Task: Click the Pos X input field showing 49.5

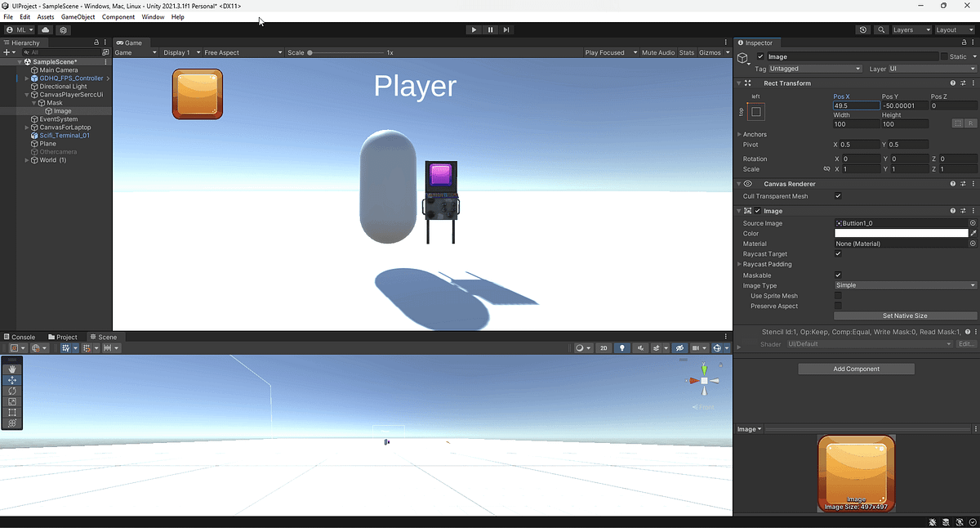Action: tap(856, 105)
